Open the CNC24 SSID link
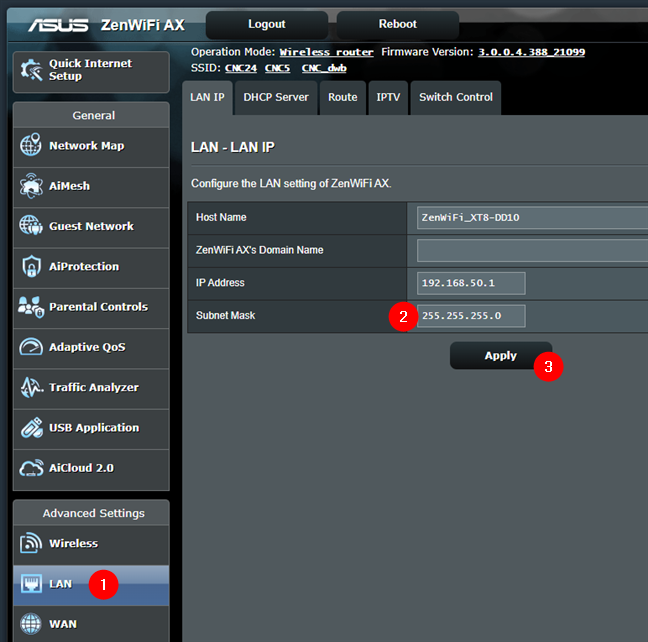This screenshot has width=648, height=642. pos(241,68)
